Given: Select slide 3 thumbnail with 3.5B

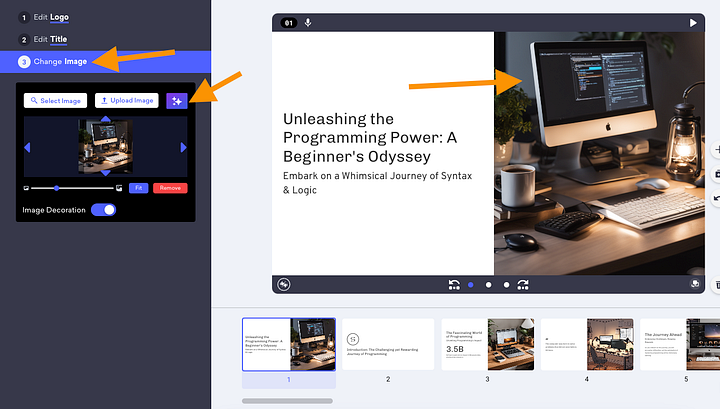Looking at the screenshot, I should click(488, 344).
